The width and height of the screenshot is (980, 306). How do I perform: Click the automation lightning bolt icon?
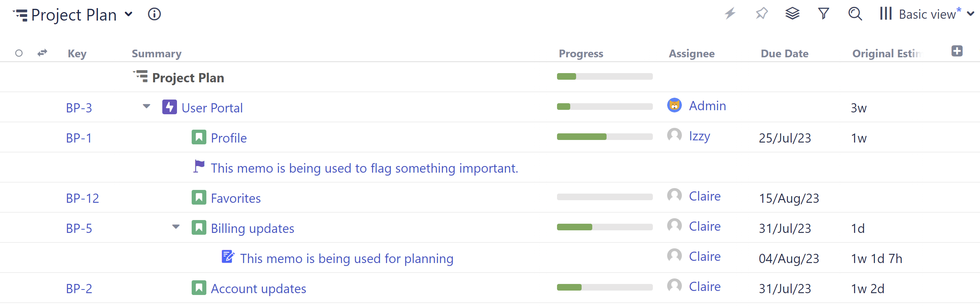[x=730, y=14]
